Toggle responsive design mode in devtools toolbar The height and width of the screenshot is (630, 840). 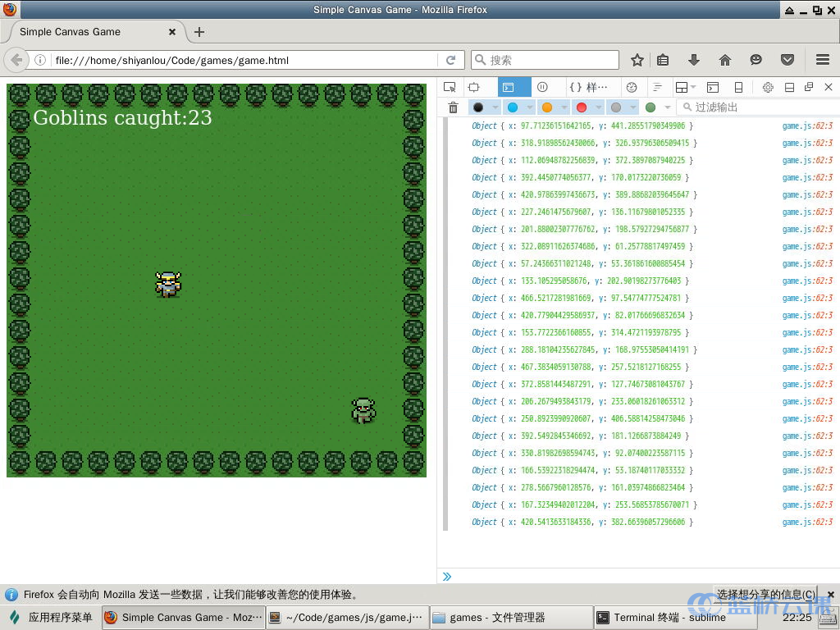[x=472, y=87]
